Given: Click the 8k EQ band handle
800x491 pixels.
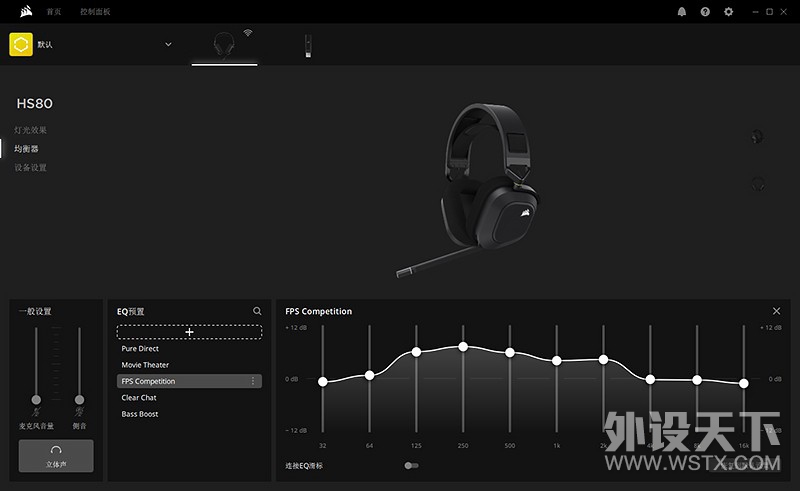Looking at the screenshot, I should click(697, 380).
